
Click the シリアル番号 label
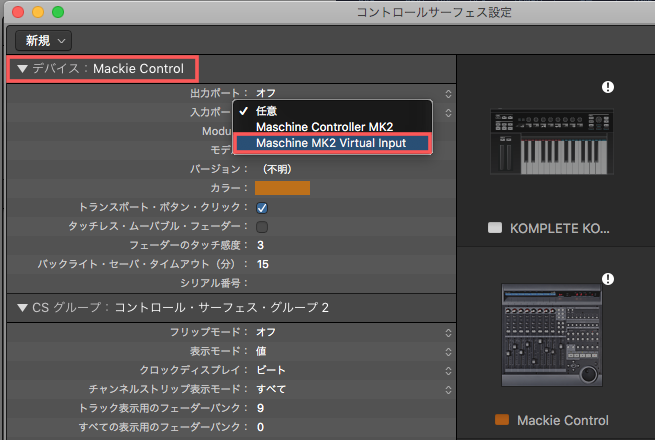214,283
